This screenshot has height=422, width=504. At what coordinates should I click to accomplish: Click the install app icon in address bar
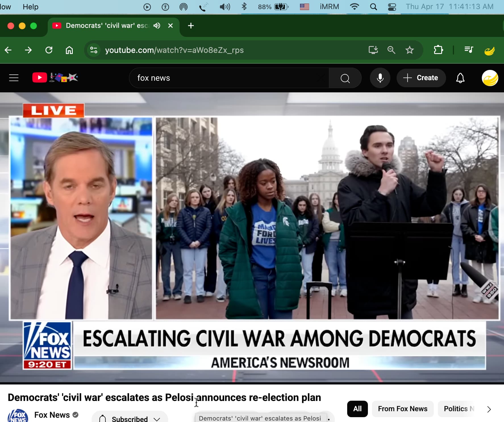(x=373, y=50)
